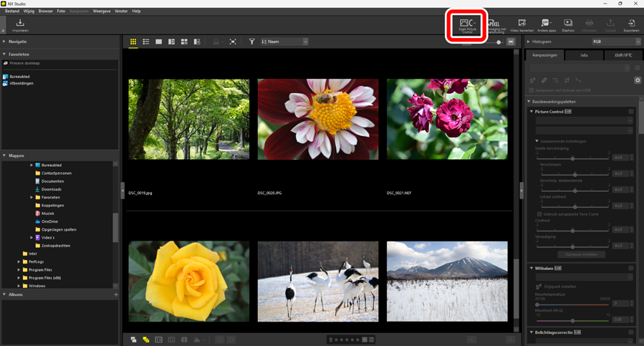Select the yellow rose thumbnail
Screen dimensions: 644x346
[189, 281]
